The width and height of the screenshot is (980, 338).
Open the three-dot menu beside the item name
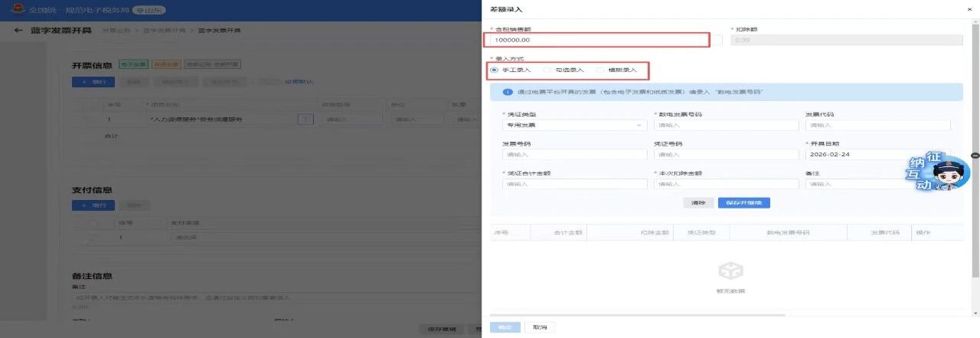coord(305,120)
